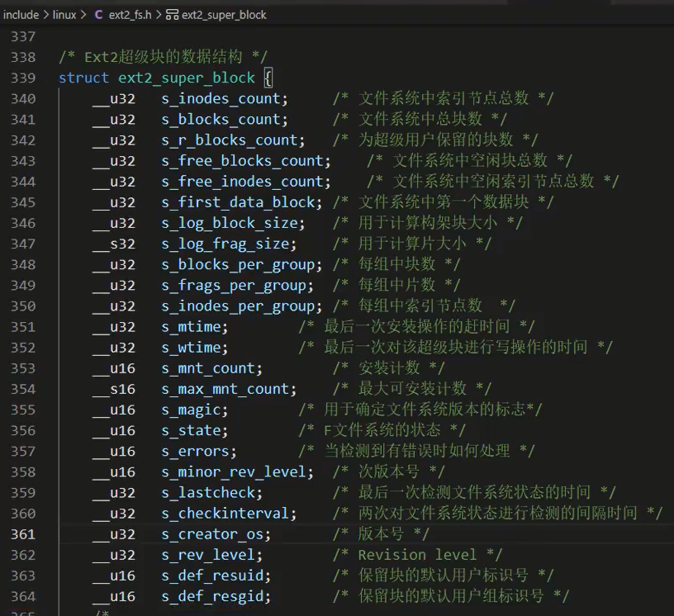Viewport: 674px width, 616px height.
Task: Click the chevron between include and linux
Action: click(x=44, y=14)
